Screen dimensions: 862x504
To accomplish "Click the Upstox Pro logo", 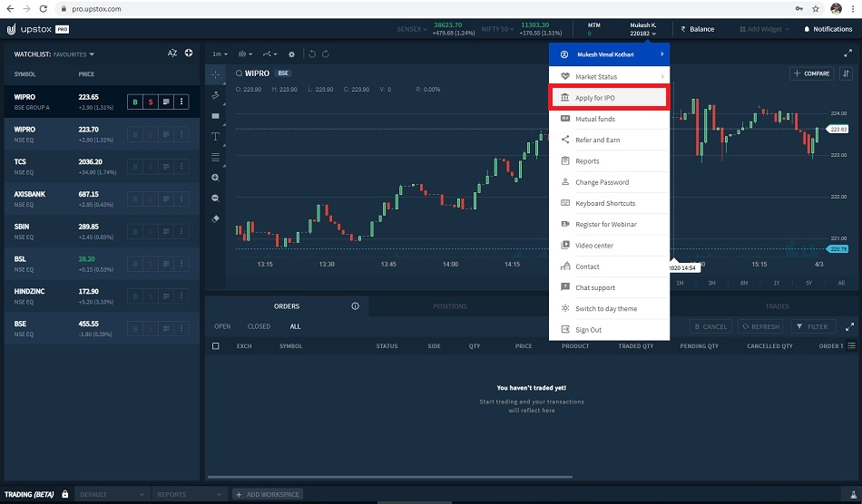I will point(37,29).
